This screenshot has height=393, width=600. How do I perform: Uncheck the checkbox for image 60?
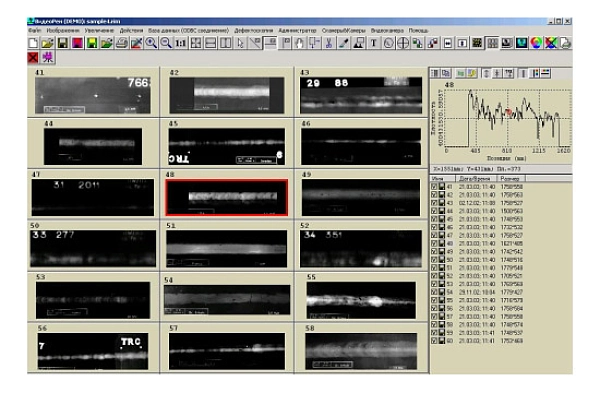coord(434,341)
